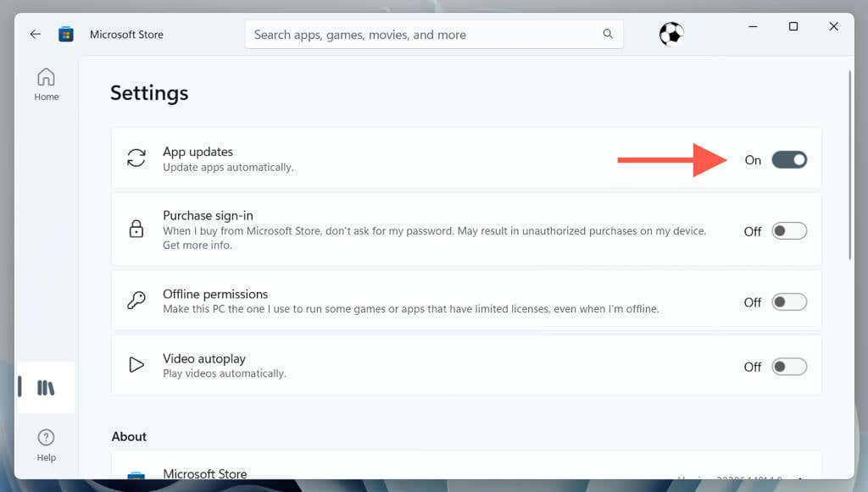Click the App updates sync icon
Screen dimensions: 868x492
point(136,158)
